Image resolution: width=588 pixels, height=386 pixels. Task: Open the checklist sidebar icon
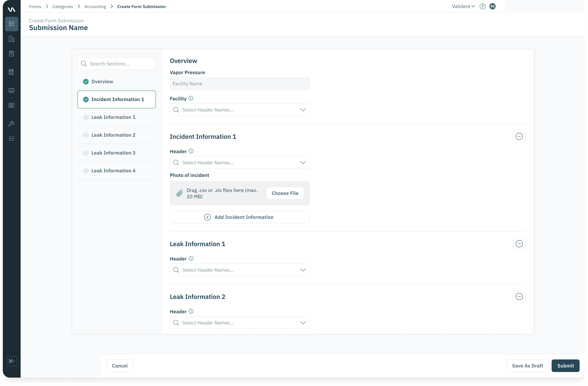(11, 139)
